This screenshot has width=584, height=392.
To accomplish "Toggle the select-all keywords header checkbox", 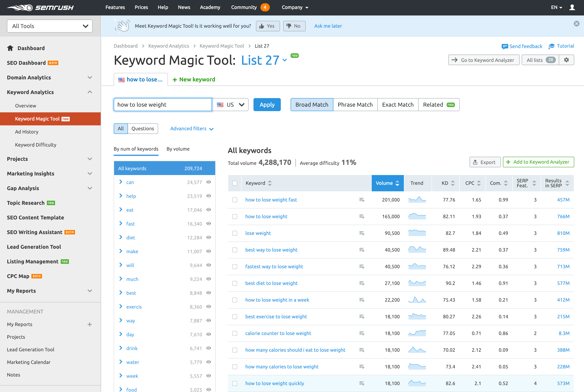I will coord(235,183).
